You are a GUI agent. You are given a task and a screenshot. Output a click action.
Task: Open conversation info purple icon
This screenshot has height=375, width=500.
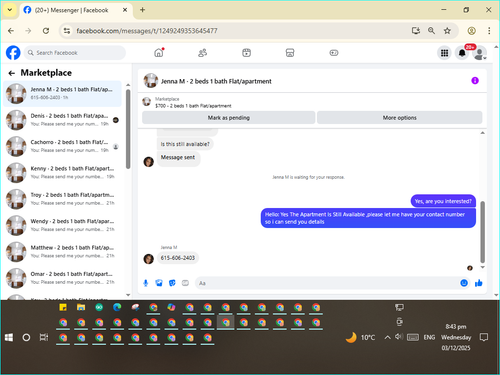click(x=475, y=81)
